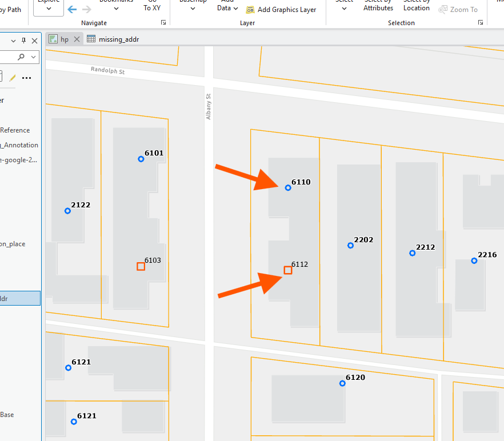Close the Contents pane
Viewport: 504px width, 441px height.
(34, 41)
